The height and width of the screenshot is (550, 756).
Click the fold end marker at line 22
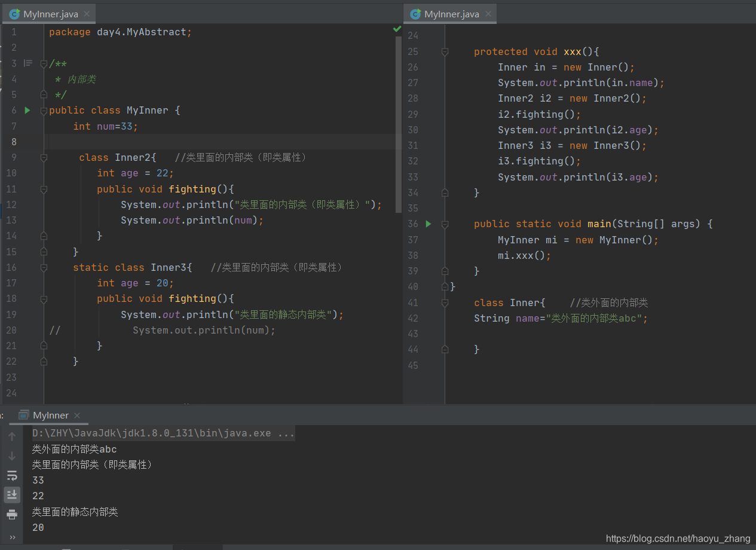pos(44,361)
